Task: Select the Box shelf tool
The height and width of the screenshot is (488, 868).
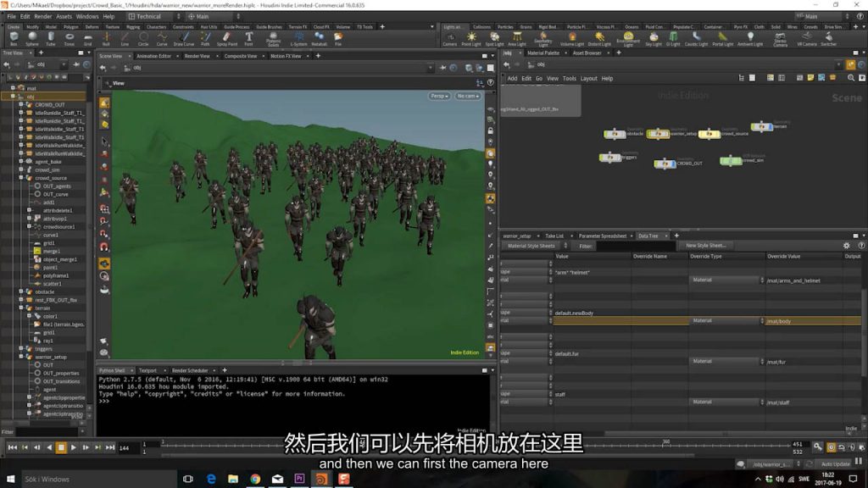Action: 14,38
